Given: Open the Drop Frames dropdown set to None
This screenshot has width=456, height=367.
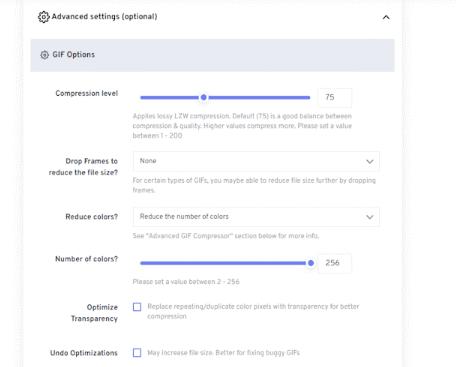Looking at the screenshot, I should click(256, 161).
